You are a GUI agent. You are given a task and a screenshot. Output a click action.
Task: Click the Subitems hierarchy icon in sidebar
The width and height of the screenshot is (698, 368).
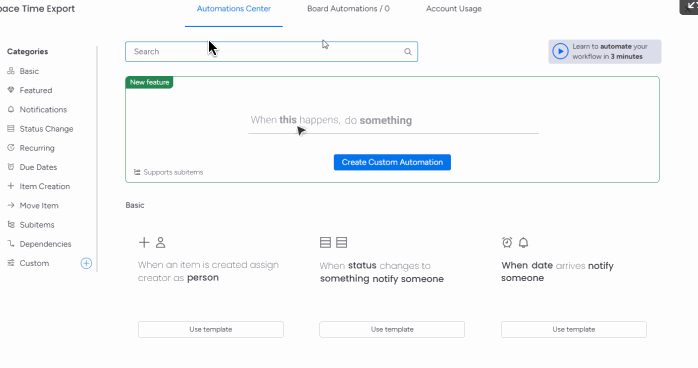(x=11, y=224)
